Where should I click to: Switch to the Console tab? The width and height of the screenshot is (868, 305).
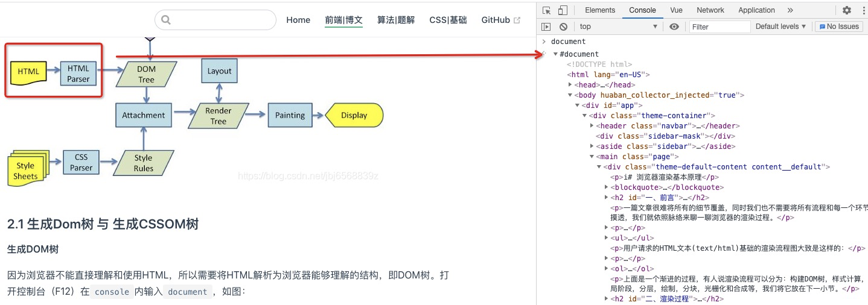tap(642, 10)
